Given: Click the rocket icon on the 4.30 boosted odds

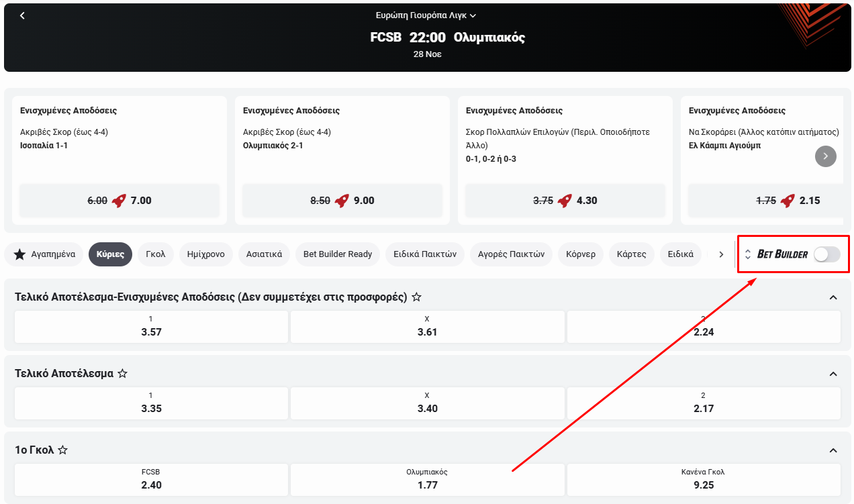Looking at the screenshot, I should (565, 201).
